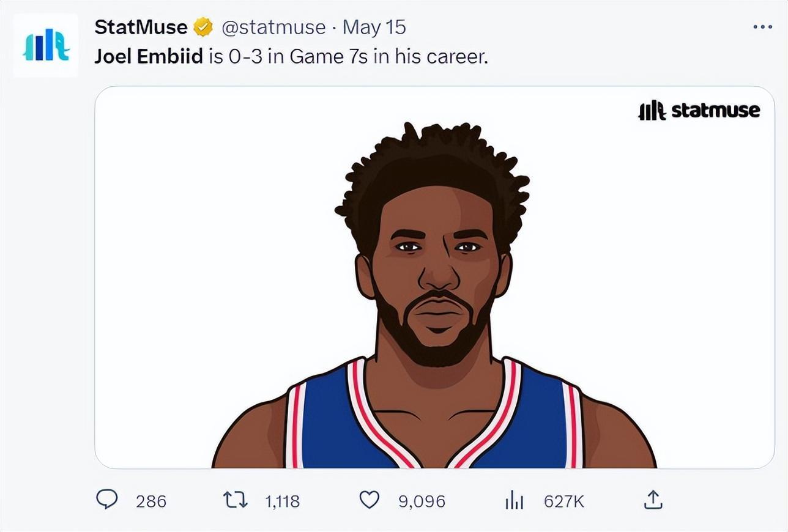The image size is (788, 532).
Task: Open the view analytics bar chart icon
Action: tap(514, 501)
